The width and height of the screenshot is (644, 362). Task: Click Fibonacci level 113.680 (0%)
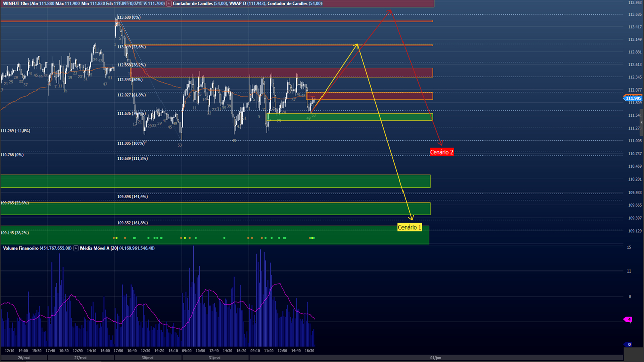click(129, 17)
